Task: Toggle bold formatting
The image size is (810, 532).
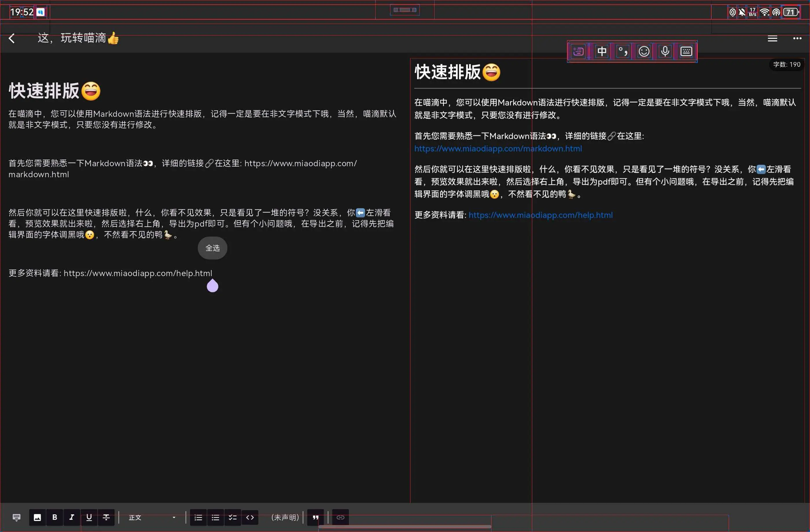Action: [54, 517]
